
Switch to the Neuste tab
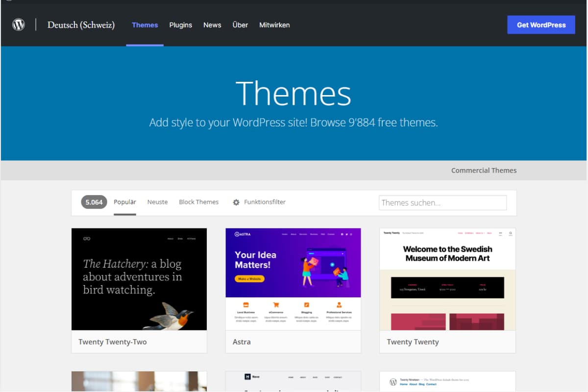tap(157, 202)
